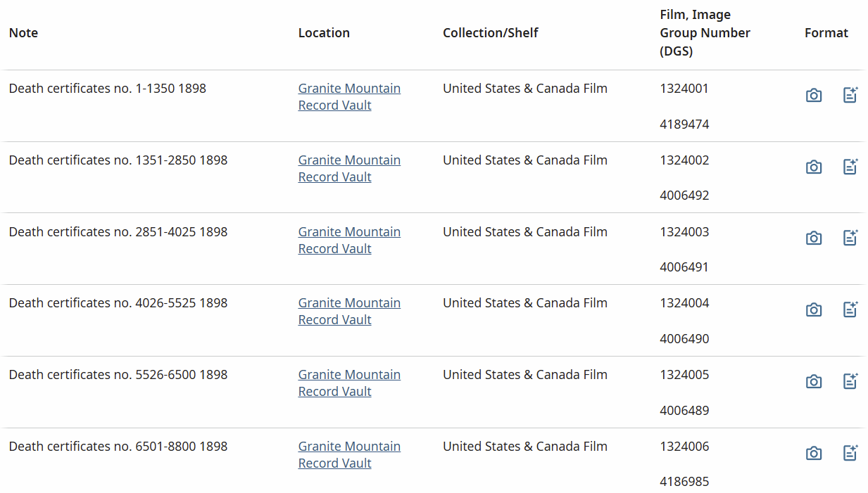Viewport: 868px width, 493px height.
Task: Click the Collection/Shelf column header
Action: 491,33
